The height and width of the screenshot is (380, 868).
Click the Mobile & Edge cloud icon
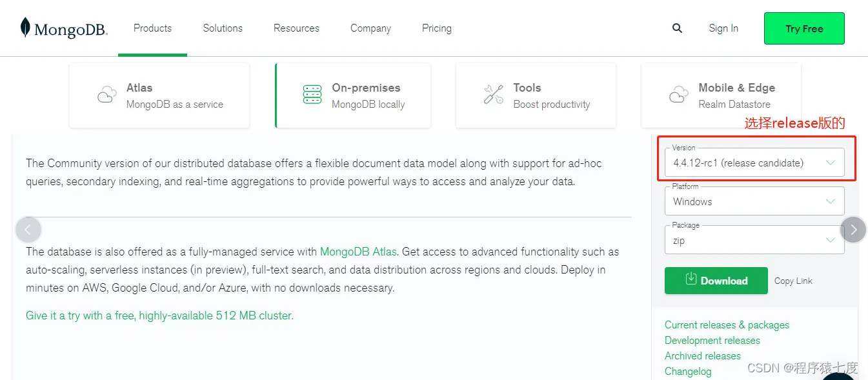pos(678,94)
